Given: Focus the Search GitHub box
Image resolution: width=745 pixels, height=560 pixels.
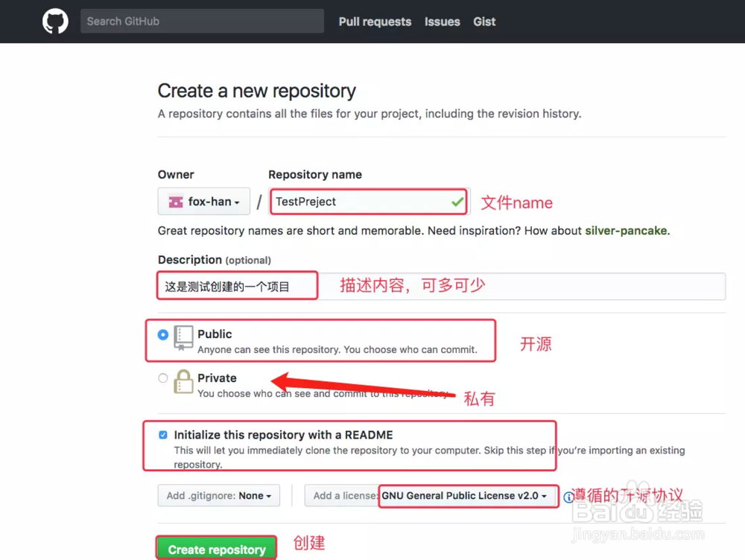Looking at the screenshot, I should (203, 21).
